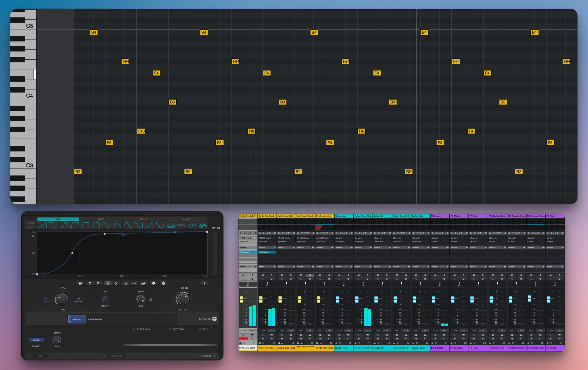Click the FX_Reverse_Piano volume fader
Image resolution: width=588 pixels, height=370 pixels.
(x=529, y=298)
